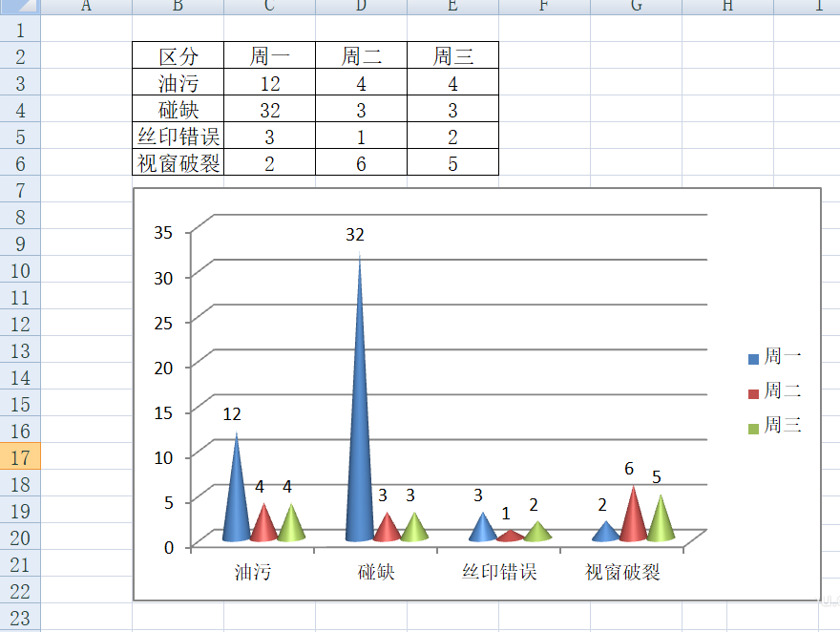Select the cell with value 6 under 周二

tap(360, 162)
